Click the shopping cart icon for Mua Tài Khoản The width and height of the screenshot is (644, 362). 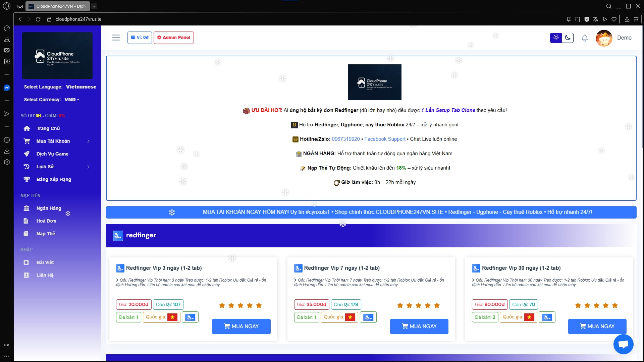(x=27, y=141)
